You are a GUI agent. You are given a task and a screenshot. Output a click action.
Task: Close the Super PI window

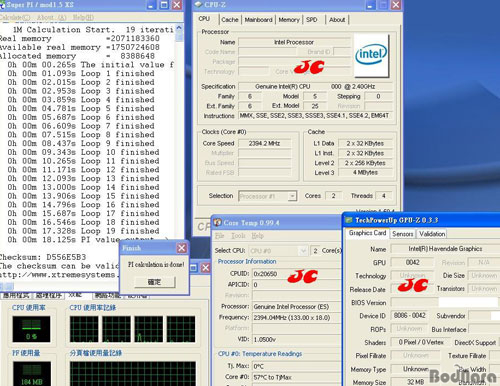click(x=177, y=5)
